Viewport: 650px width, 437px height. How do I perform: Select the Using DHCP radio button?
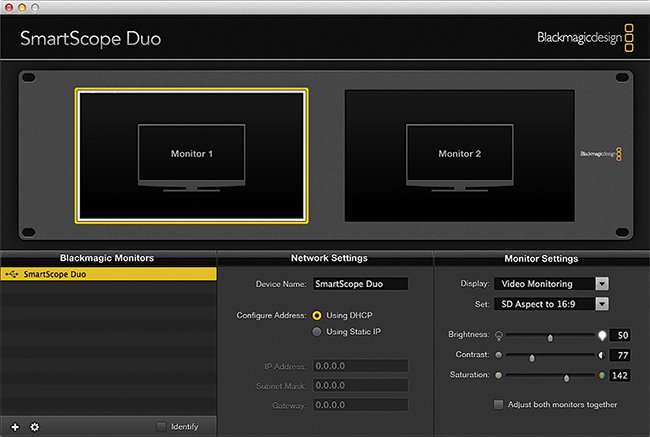click(318, 316)
